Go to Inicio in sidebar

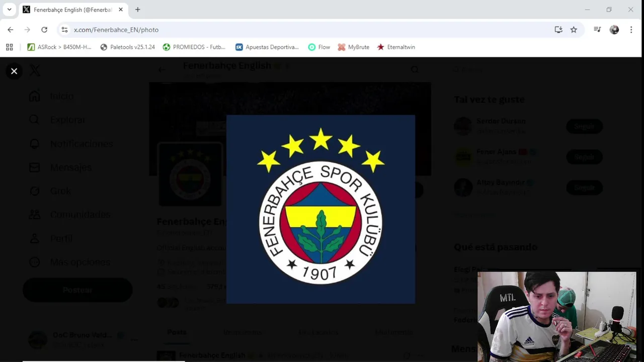click(51, 96)
